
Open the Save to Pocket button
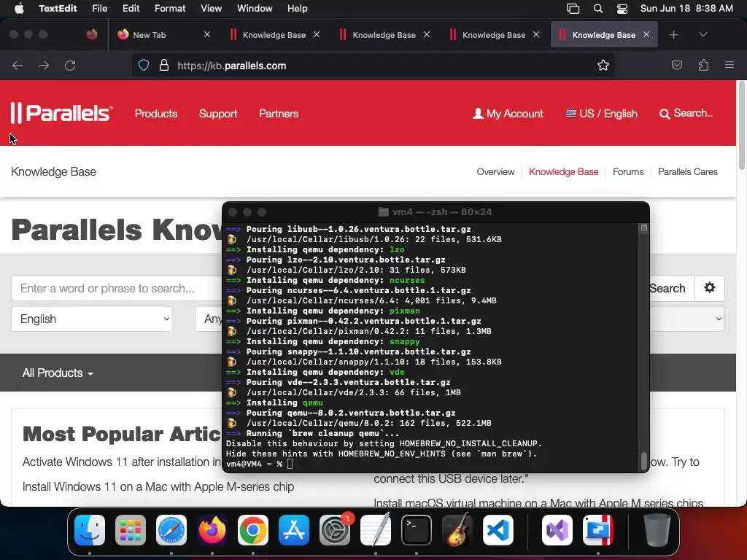676,65
